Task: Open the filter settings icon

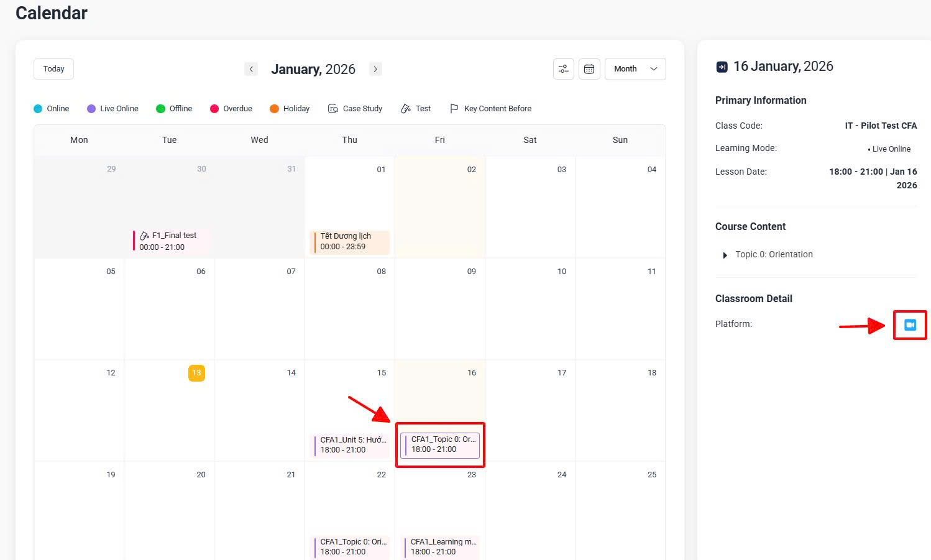Action: [563, 69]
